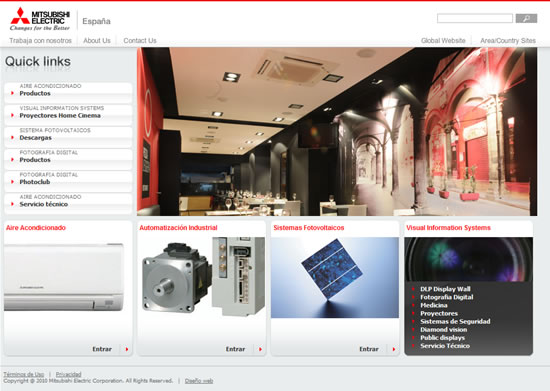Screen dimensions: 550x391
Task: Open the Aire Acondicionado heading link
Action: pyautogui.click(x=36, y=228)
